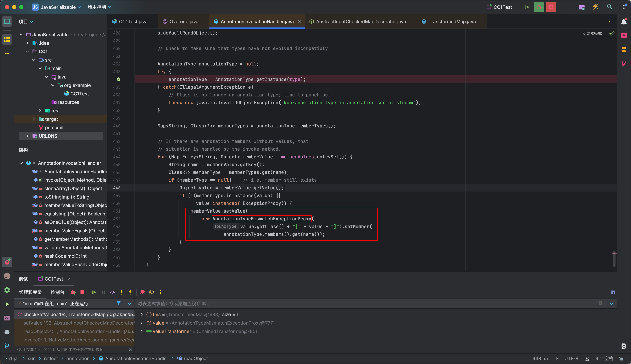The width and height of the screenshot is (631, 364).
Task: Select Threads and Variables tab
Action: click(30, 292)
